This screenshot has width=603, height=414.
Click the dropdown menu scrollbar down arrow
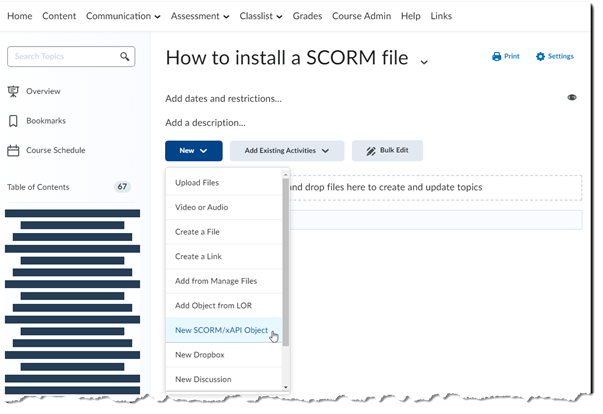point(285,386)
